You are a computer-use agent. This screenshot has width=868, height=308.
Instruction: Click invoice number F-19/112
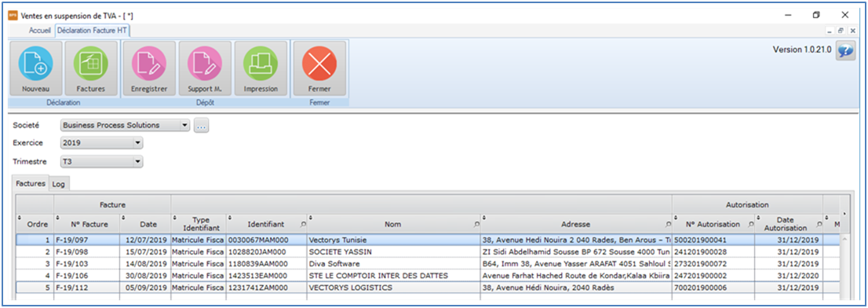87,288
